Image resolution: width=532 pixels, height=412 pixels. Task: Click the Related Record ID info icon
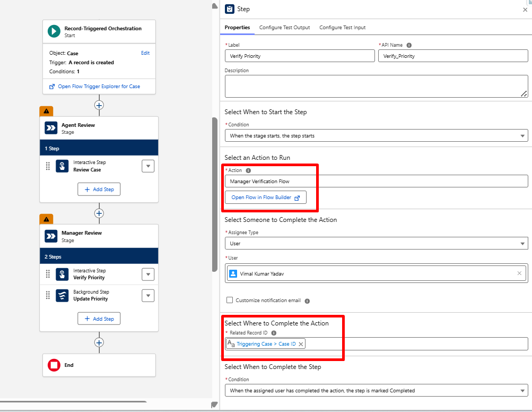click(x=274, y=333)
